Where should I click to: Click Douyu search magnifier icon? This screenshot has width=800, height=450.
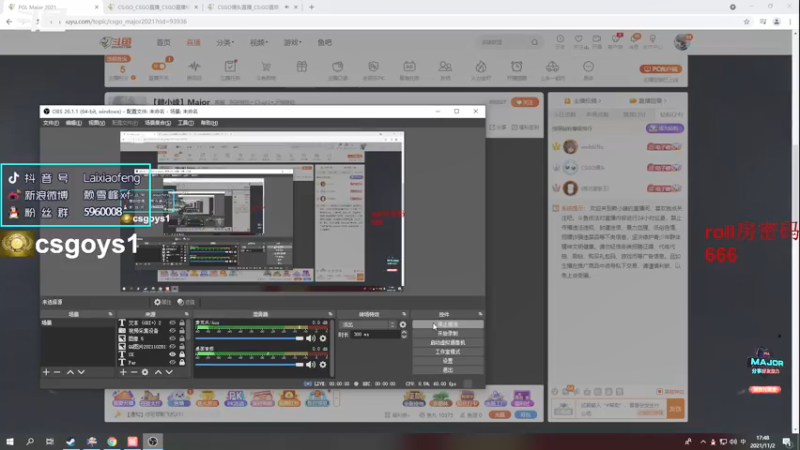(x=534, y=42)
